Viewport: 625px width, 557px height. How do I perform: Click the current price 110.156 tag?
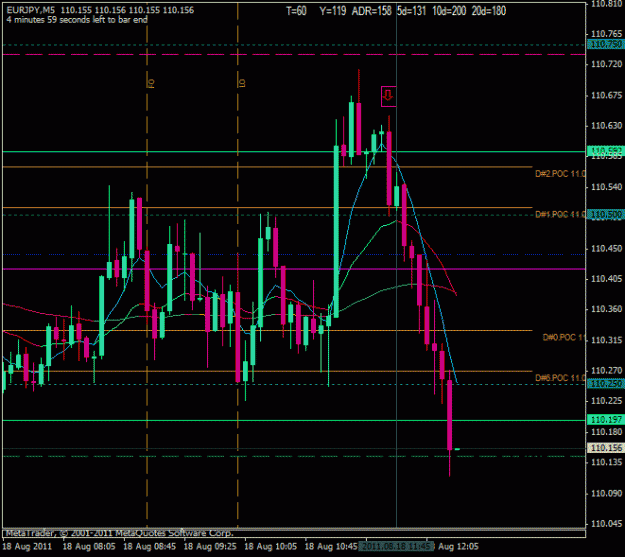(x=606, y=448)
